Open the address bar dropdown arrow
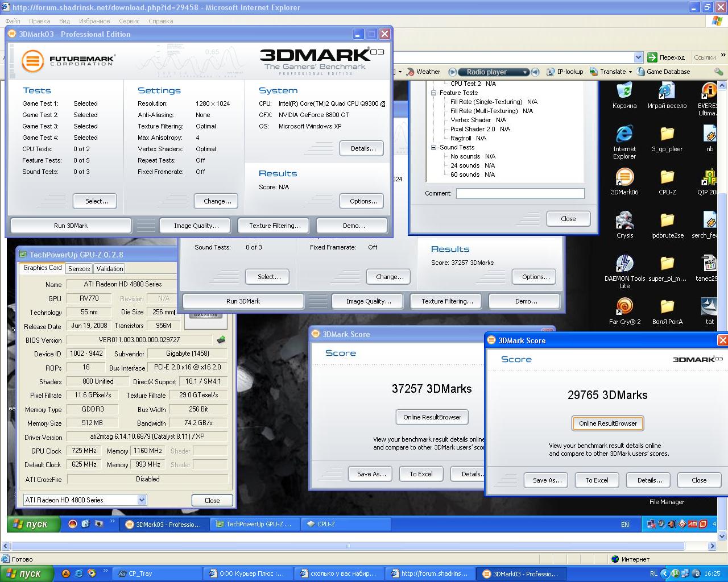The width and height of the screenshot is (728, 582). click(x=638, y=57)
